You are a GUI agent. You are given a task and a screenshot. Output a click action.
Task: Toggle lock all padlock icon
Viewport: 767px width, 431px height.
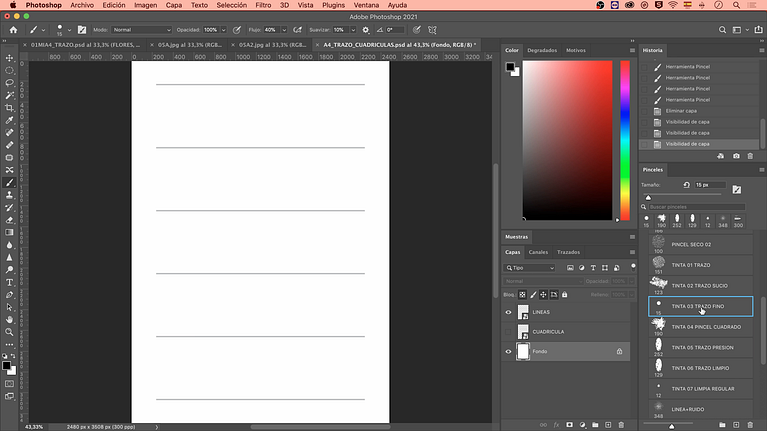coord(564,295)
